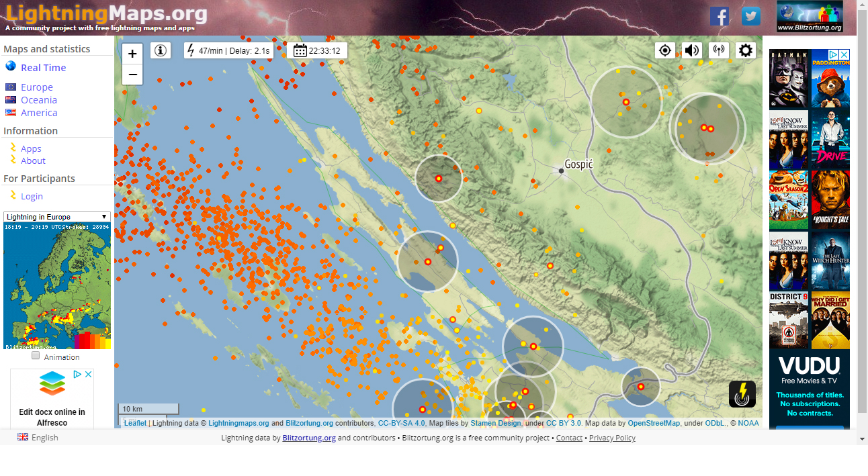Open the Facebook page icon

(720, 16)
